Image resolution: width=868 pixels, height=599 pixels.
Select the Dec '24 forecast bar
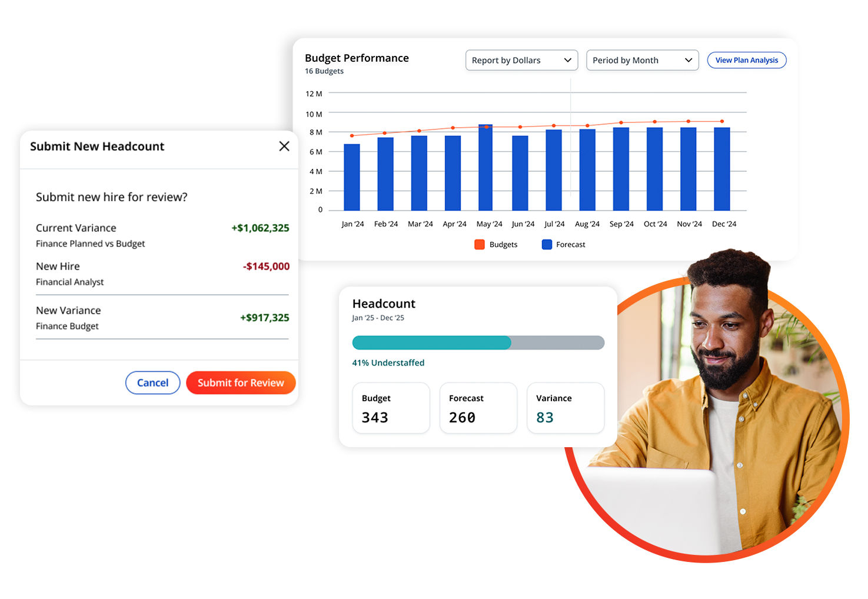point(722,169)
